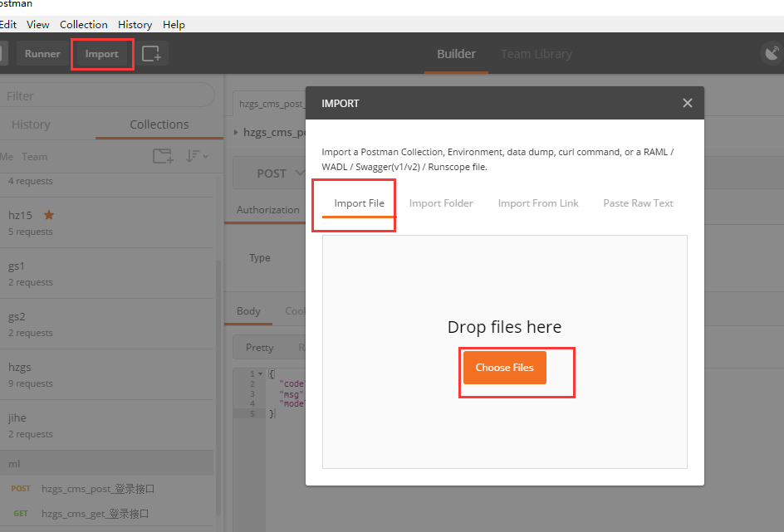The height and width of the screenshot is (532, 784).
Task: Open the Authorization tab
Action: coord(268,210)
